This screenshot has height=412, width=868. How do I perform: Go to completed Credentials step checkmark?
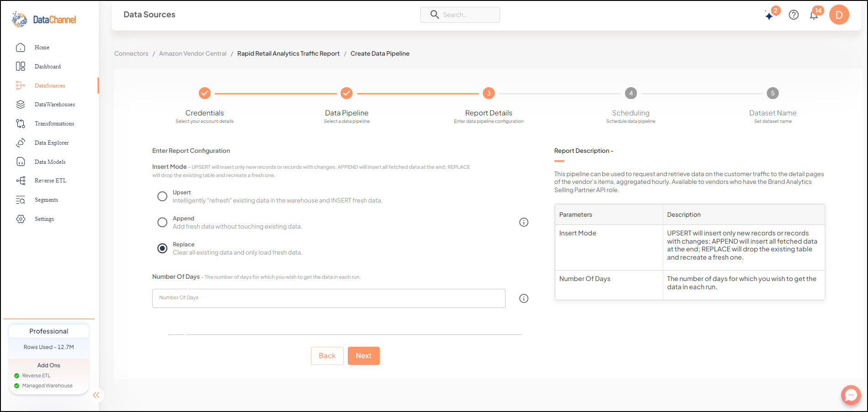tap(205, 93)
